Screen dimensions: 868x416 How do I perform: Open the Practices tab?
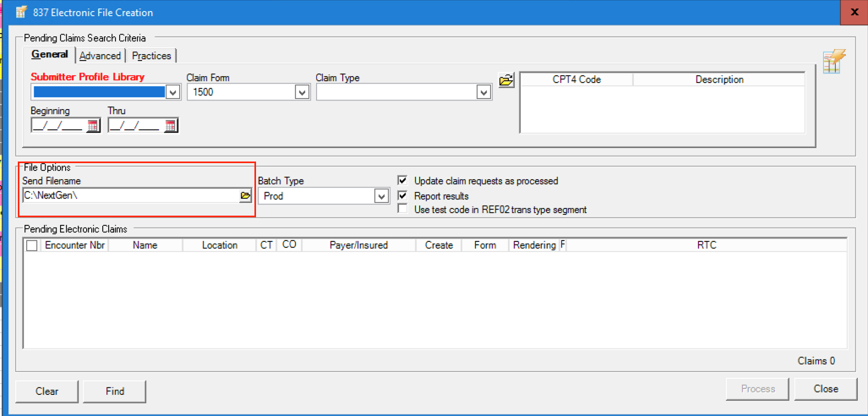pyautogui.click(x=151, y=56)
